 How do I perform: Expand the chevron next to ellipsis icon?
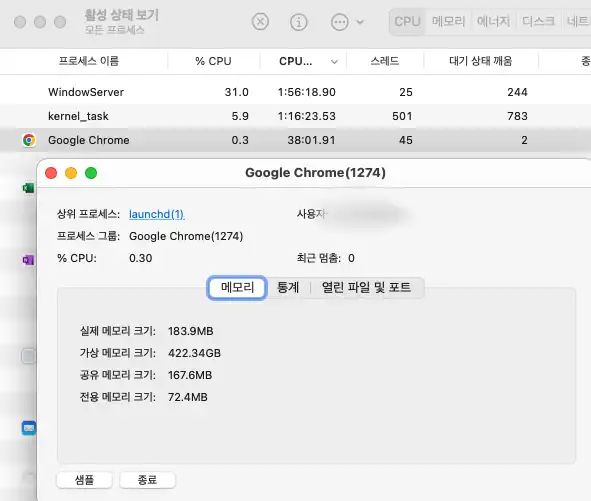(x=360, y=22)
